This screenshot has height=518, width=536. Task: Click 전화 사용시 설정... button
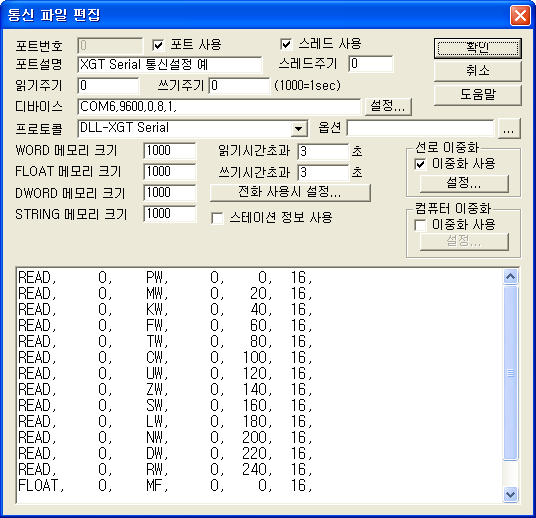pyautogui.click(x=290, y=192)
